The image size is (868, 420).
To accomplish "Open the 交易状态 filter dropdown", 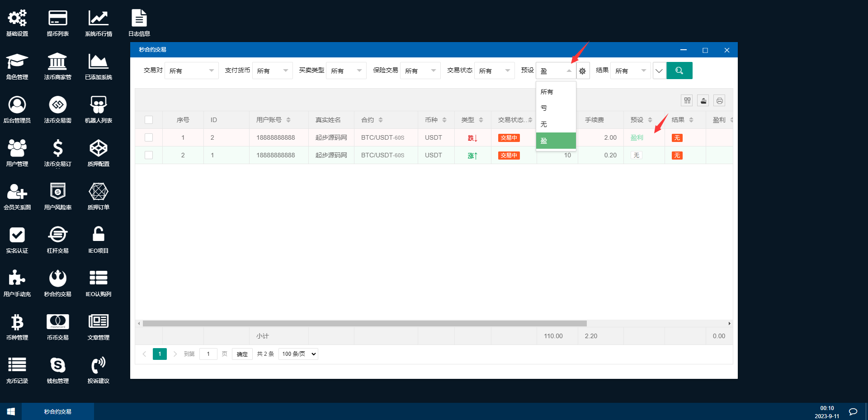I will pos(495,71).
